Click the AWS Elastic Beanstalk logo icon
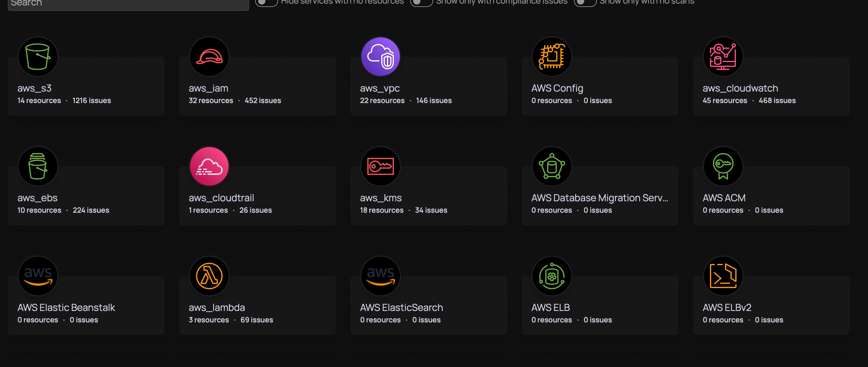This screenshot has width=868, height=367. coord(38,276)
